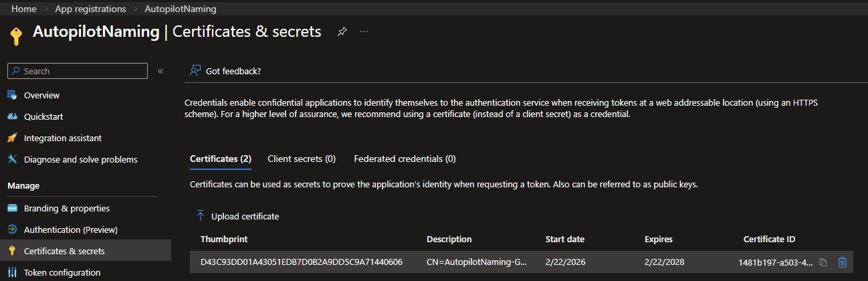Click the Home breadcrumb link

click(24, 9)
